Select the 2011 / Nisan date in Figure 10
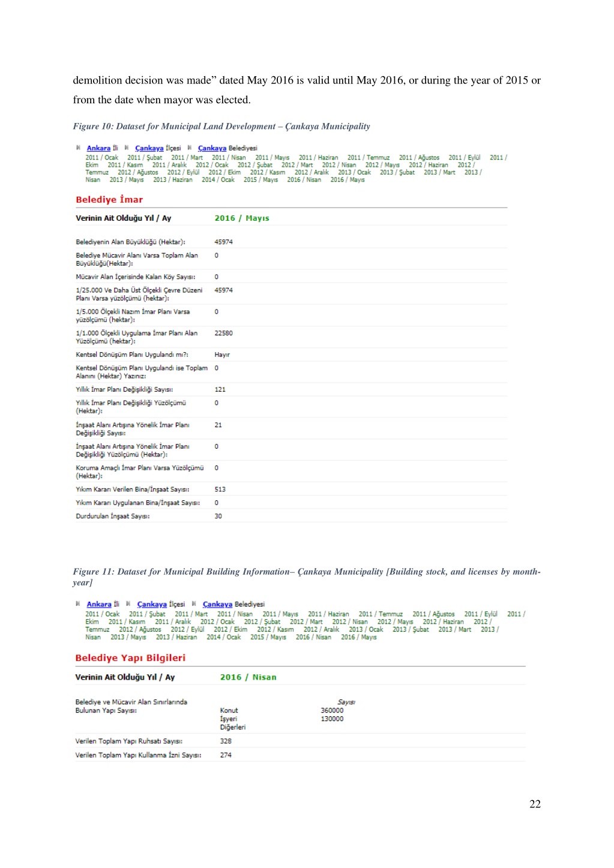Viewport: 614px width, 868px height. click(229, 158)
